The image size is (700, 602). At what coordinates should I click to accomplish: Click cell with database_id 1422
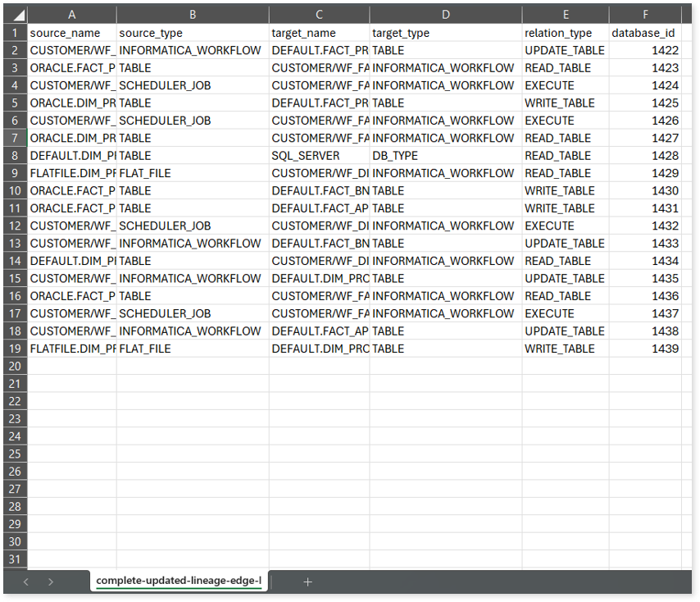[x=645, y=51]
